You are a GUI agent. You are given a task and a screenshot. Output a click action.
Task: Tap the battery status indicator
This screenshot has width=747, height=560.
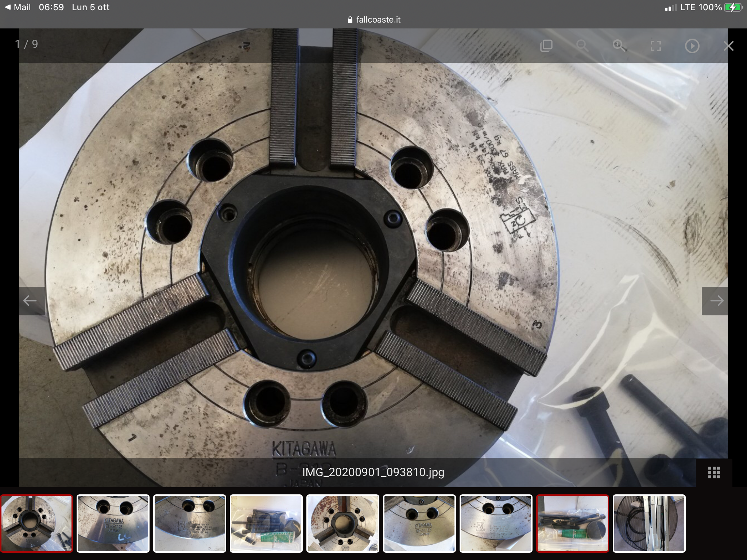732,7
